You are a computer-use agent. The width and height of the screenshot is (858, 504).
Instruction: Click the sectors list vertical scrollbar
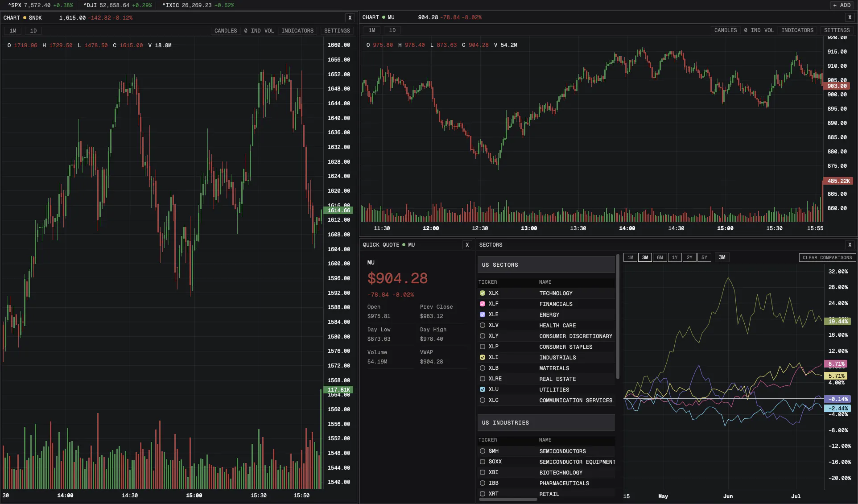(618, 317)
